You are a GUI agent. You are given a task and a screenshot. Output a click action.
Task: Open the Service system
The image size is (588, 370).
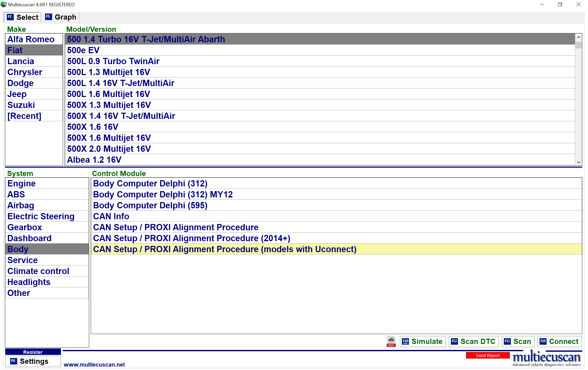47,260
